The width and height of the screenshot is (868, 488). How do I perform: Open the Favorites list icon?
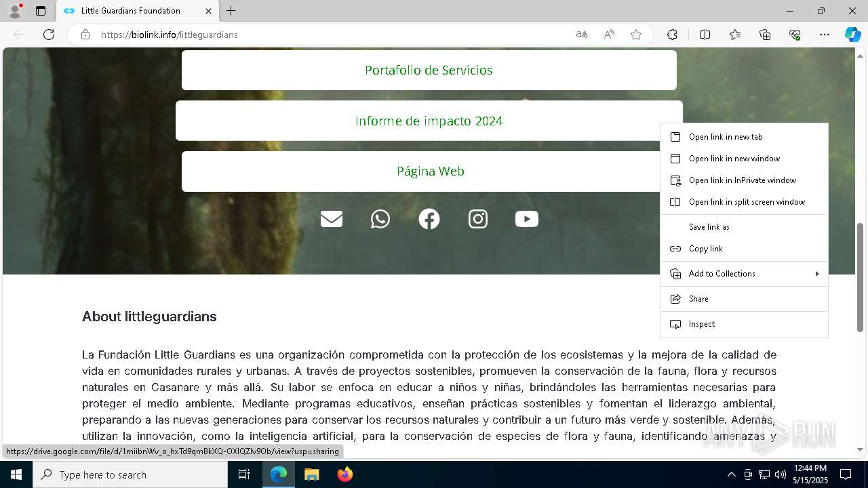pyautogui.click(x=735, y=35)
